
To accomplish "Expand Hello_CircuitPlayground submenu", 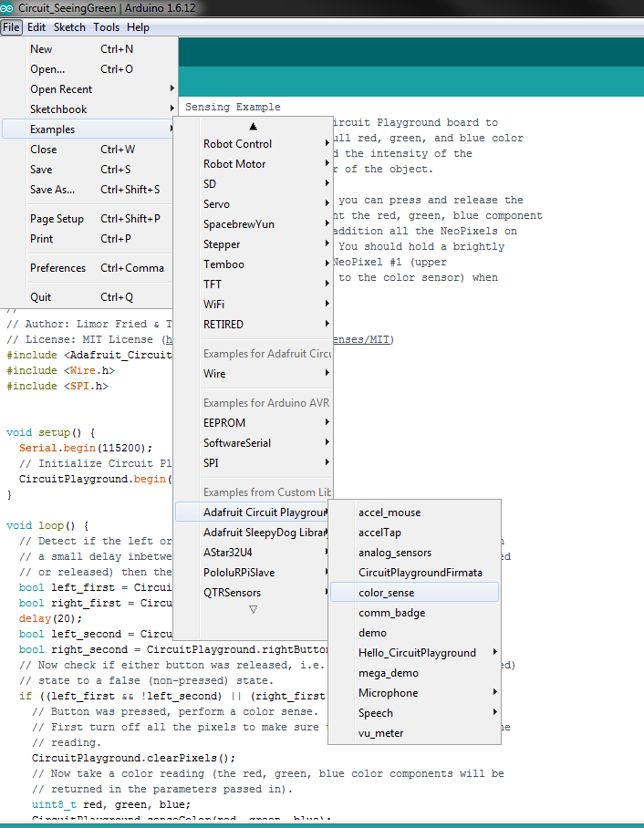I will [x=414, y=653].
